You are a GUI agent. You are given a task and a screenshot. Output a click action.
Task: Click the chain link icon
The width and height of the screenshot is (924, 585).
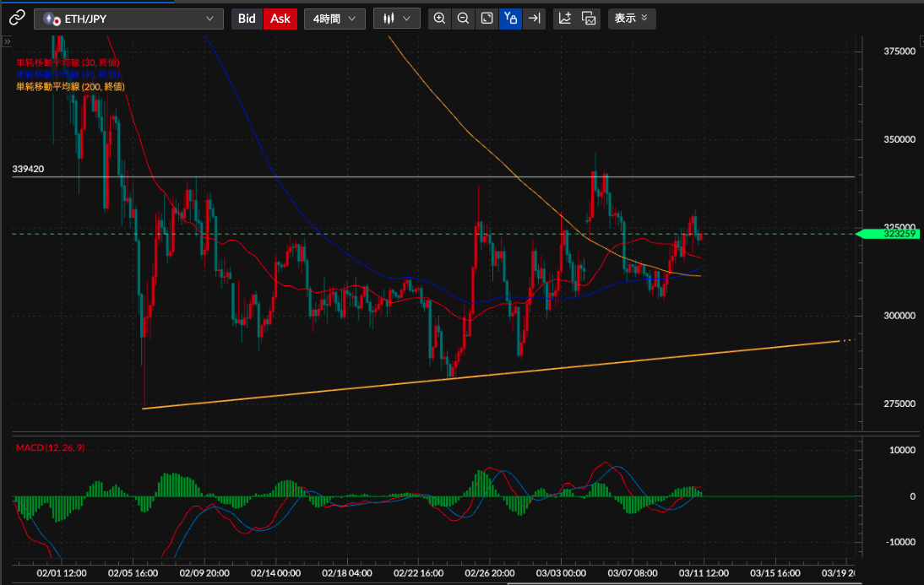(x=17, y=19)
